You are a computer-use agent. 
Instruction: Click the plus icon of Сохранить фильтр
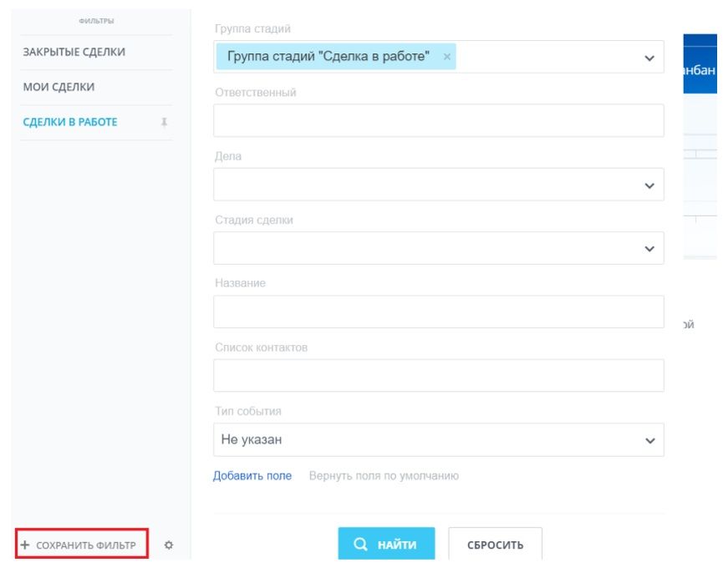click(x=25, y=545)
